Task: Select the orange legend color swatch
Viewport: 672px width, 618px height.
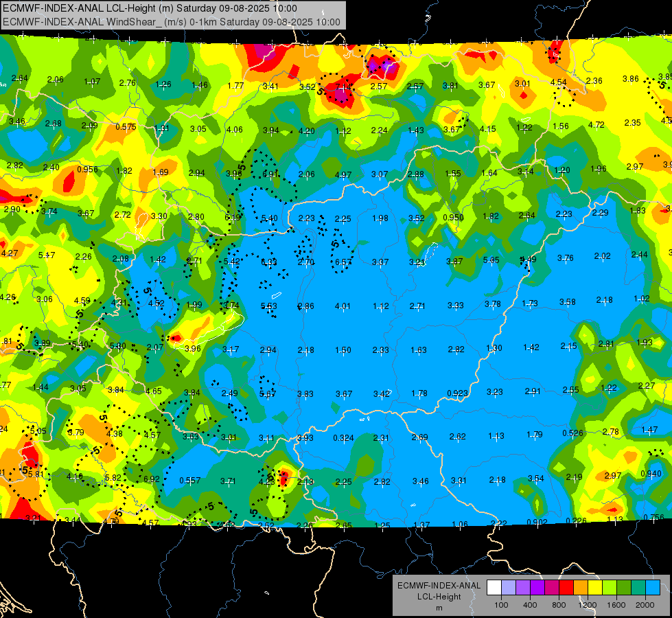Action: 581,588
